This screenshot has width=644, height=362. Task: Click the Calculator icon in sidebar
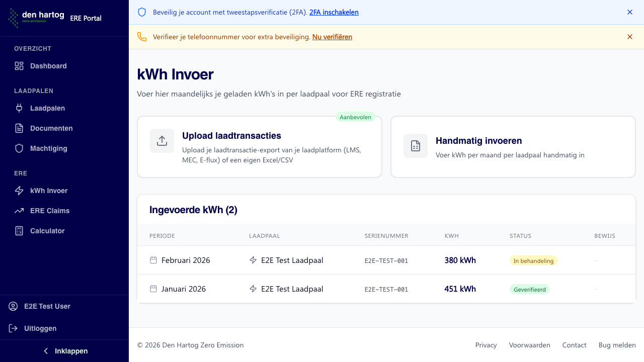pos(19,231)
